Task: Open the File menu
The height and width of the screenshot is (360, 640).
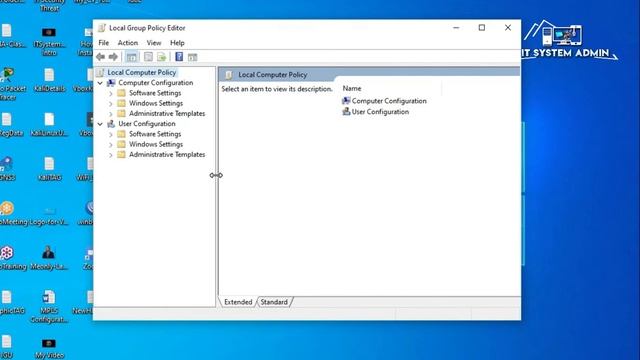Action: (x=104, y=42)
